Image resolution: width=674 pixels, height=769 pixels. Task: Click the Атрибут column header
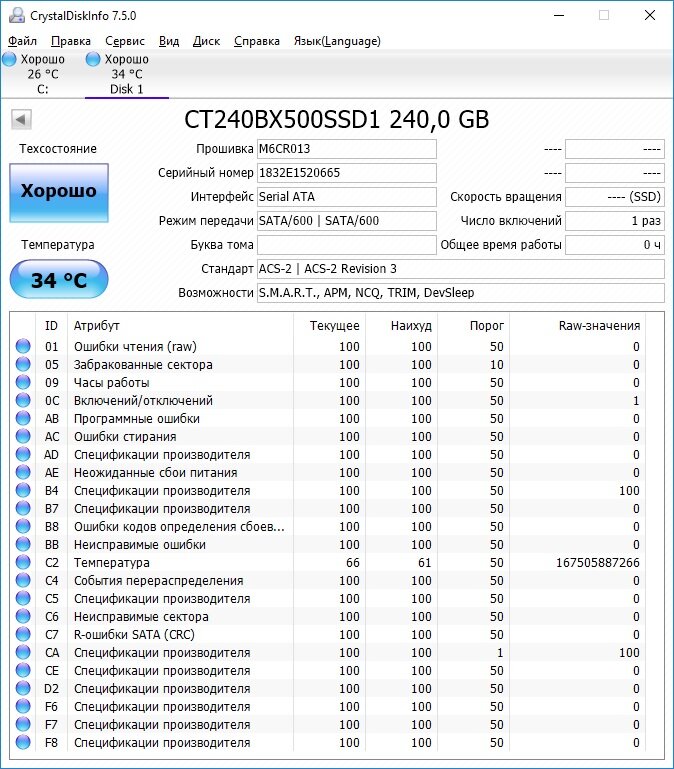click(x=181, y=326)
